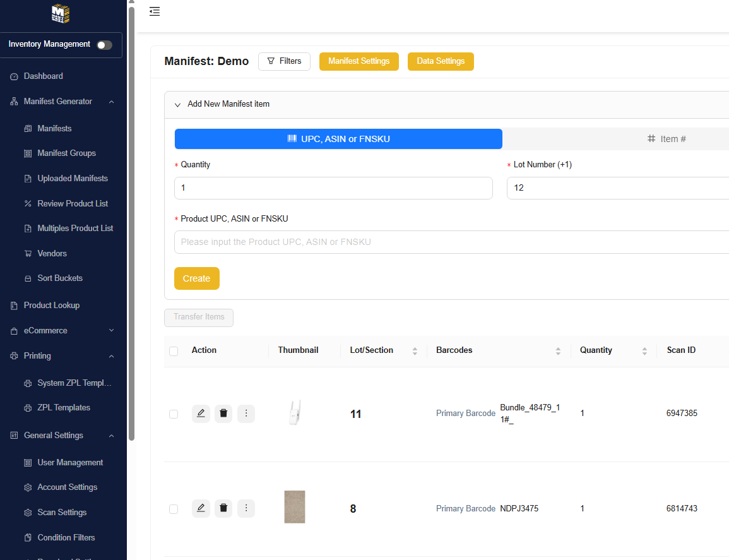Check the select-all checkbox in table header
Viewport: 729px width, 560px height.
point(174,351)
